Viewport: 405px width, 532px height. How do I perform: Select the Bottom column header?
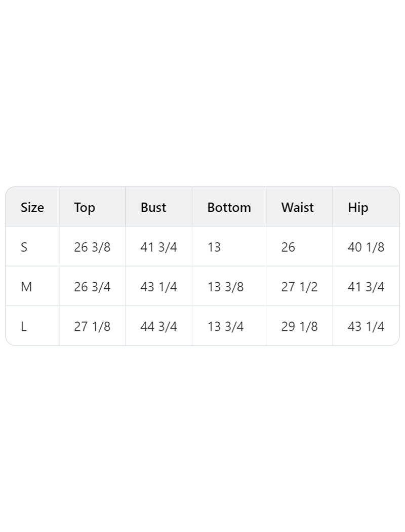(229, 207)
